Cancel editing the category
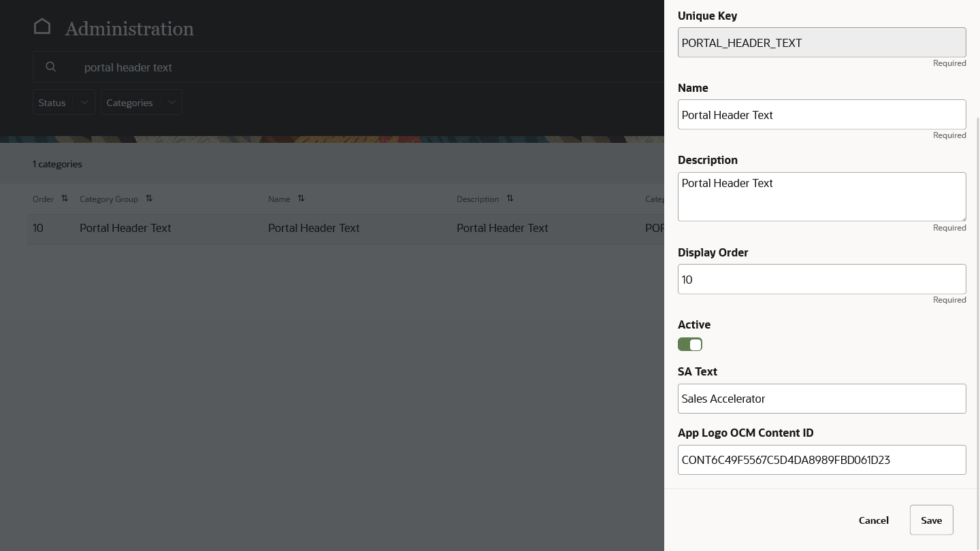This screenshot has width=980, height=551. point(873,520)
